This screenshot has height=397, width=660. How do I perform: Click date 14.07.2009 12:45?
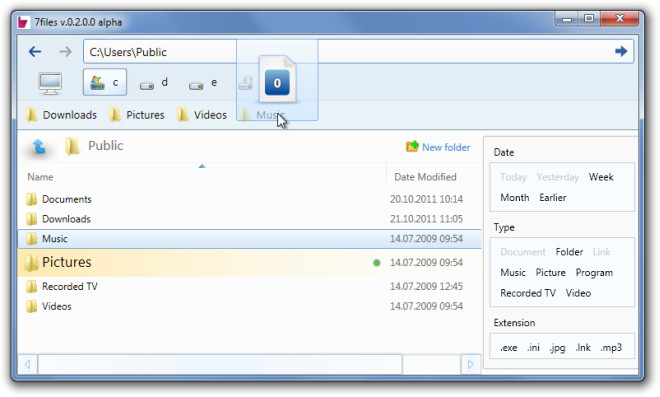[x=426, y=286]
